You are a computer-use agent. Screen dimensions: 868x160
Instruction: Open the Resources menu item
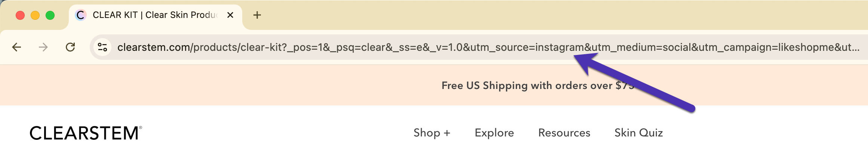(x=564, y=133)
